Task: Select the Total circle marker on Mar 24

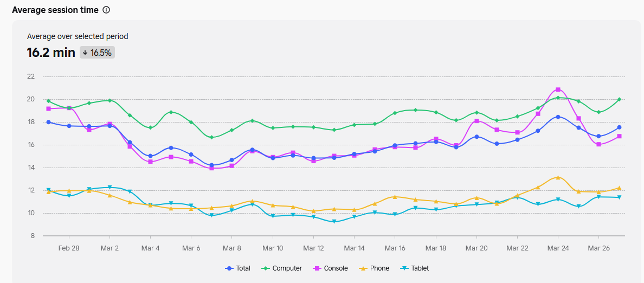Action: pos(558,117)
